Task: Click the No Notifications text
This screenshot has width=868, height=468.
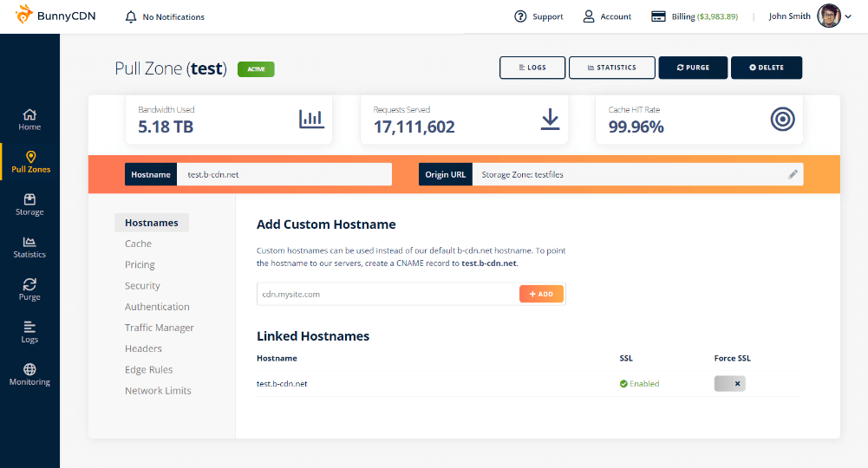Action: point(173,17)
